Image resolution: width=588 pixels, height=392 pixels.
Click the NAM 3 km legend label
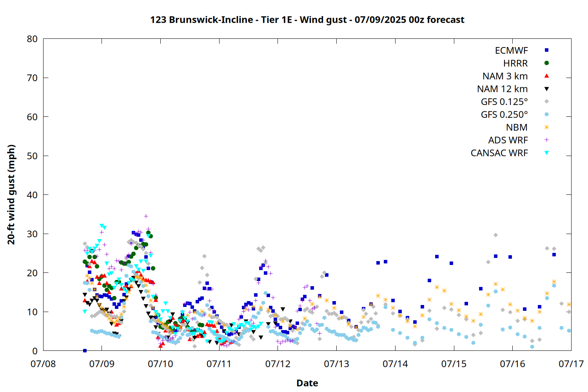(505, 76)
